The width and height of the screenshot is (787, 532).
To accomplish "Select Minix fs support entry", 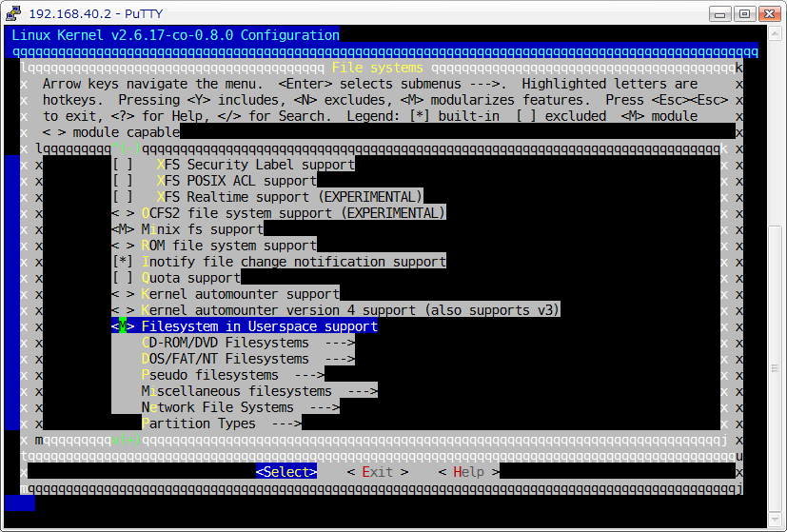I will [x=202, y=229].
